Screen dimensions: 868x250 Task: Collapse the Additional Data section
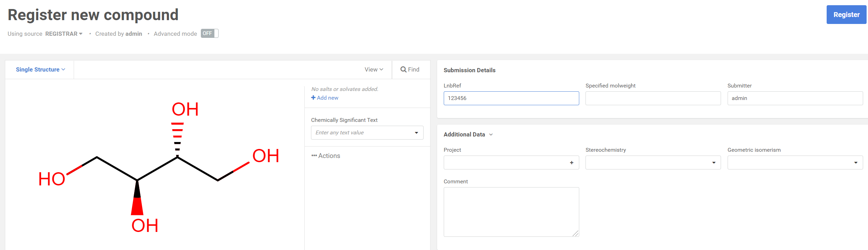[491, 134]
